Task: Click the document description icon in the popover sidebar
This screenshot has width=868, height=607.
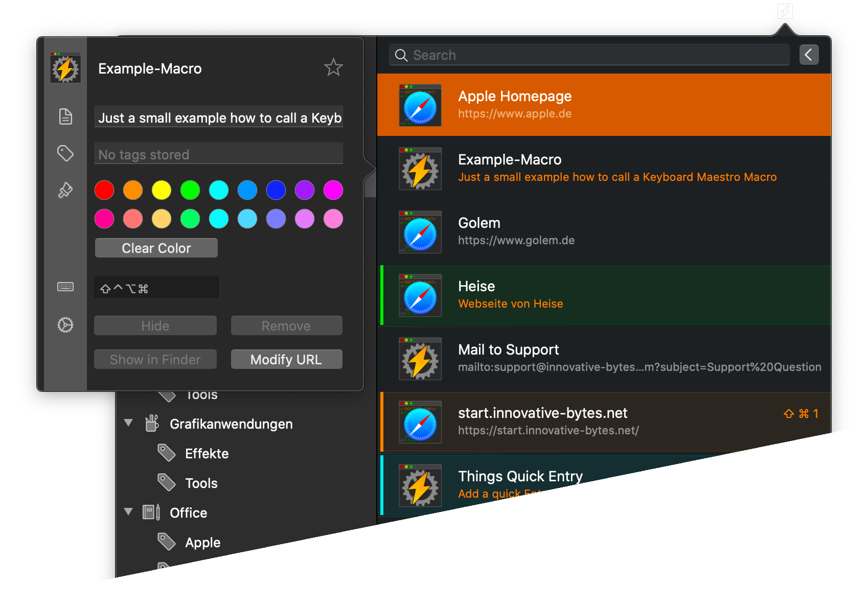Action: click(x=65, y=116)
